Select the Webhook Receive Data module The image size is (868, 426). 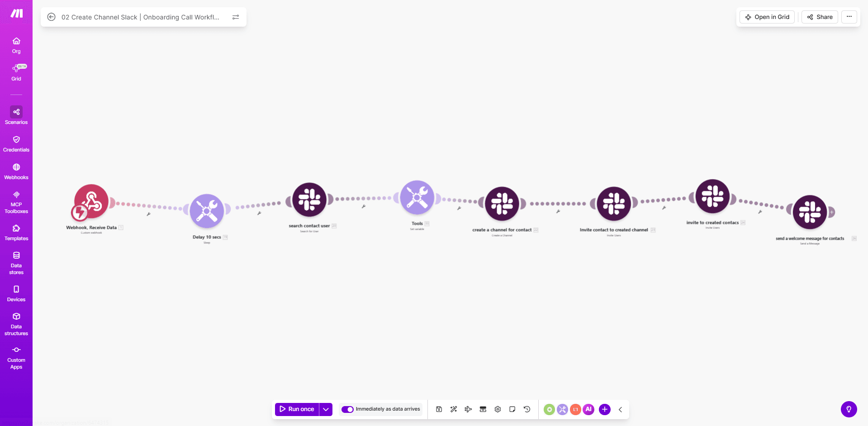click(91, 201)
